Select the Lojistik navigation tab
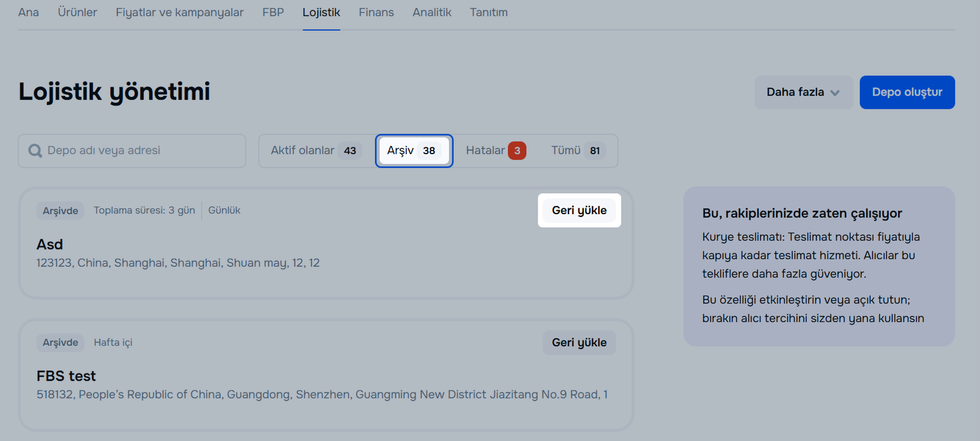Image resolution: width=980 pixels, height=441 pixels. [321, 13]
